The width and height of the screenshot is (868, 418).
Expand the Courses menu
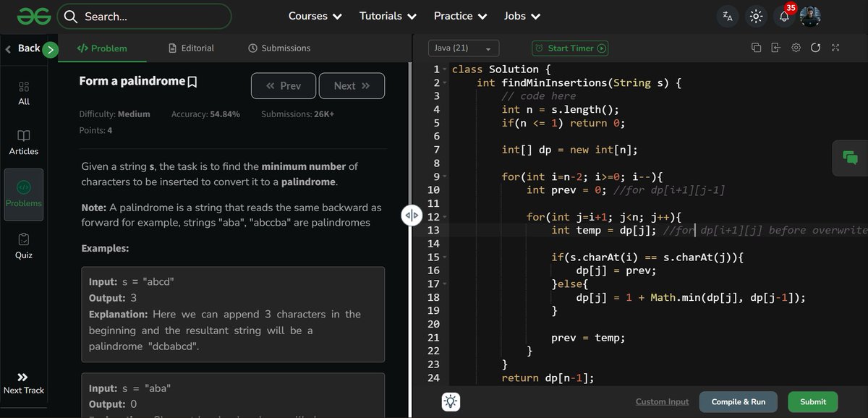point(315,15)
